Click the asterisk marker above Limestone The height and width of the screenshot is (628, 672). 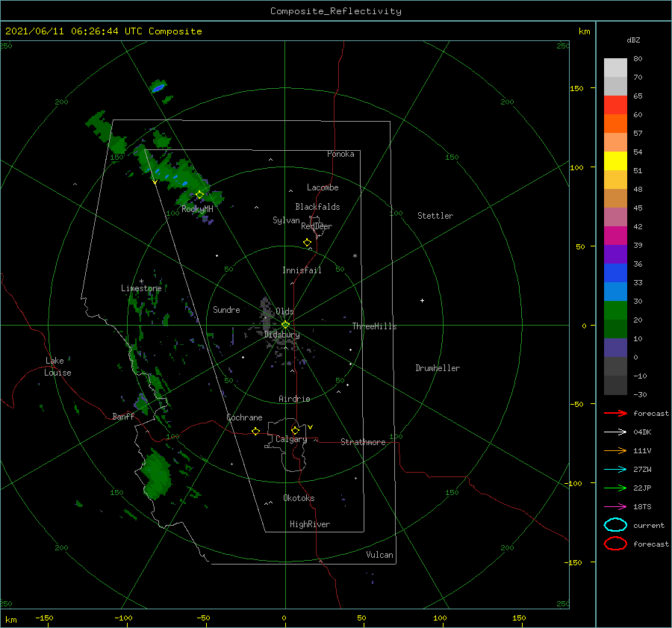click(141, 282)
